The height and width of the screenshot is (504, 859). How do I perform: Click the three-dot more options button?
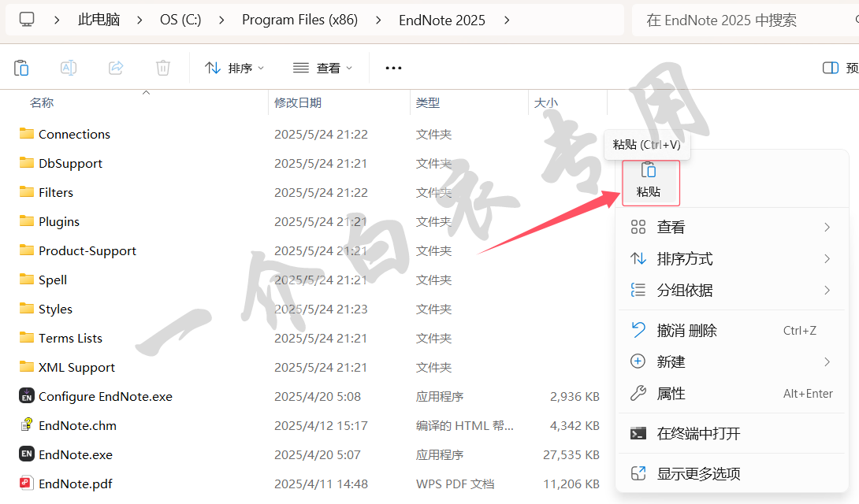pos(393,68)
